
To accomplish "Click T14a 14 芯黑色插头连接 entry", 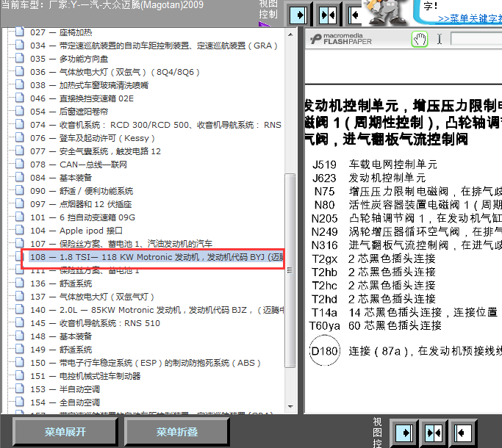I will pyautogui.click(x=404, y=312).
